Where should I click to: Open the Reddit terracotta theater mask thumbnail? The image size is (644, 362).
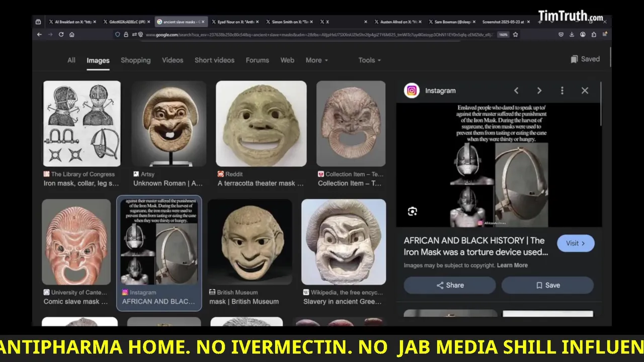[261, 124]
